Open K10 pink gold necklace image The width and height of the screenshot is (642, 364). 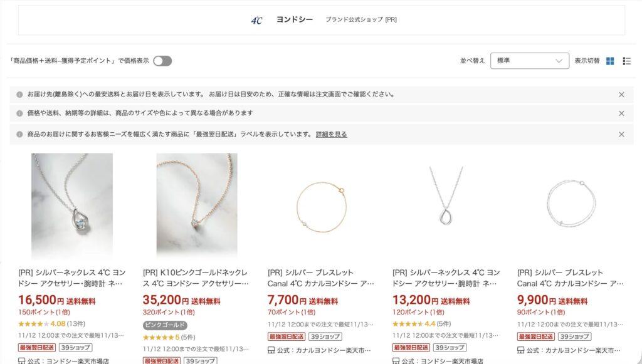click(197, 205)
